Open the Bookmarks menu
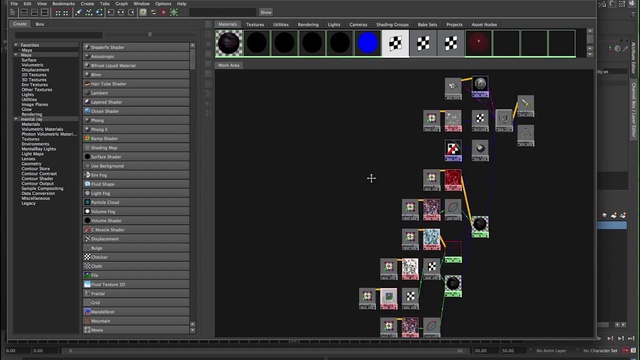This screenshot has height=360, width=640. point(63,4)
